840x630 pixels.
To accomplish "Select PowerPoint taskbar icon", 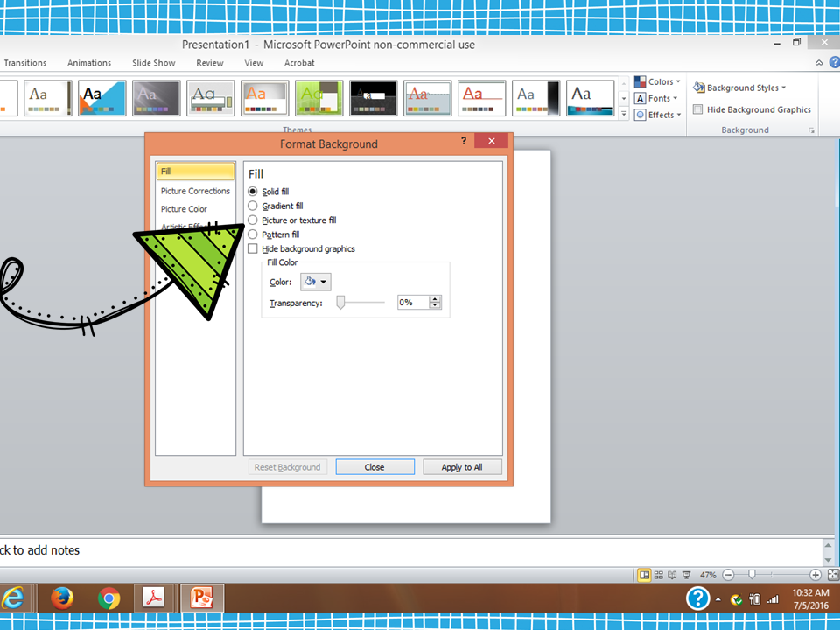I will click(x=202, y=598).
